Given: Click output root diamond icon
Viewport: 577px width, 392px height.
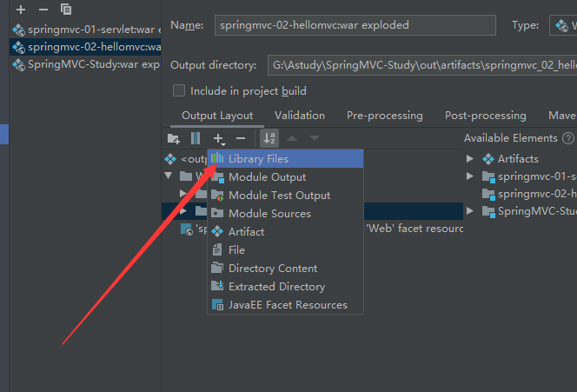Looking at the screenshot, I should pos(170,159).
